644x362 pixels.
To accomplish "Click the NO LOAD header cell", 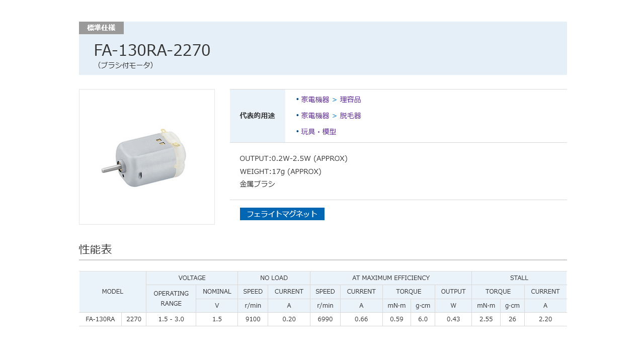I will coord(274,278).
